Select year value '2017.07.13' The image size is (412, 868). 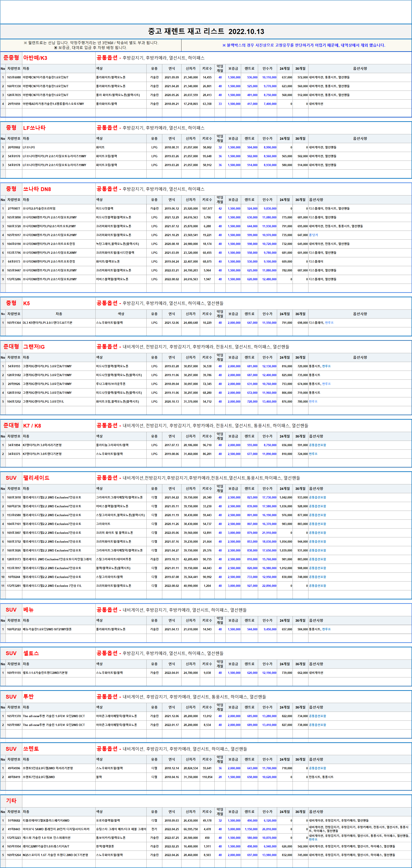(x=172, y=445)
